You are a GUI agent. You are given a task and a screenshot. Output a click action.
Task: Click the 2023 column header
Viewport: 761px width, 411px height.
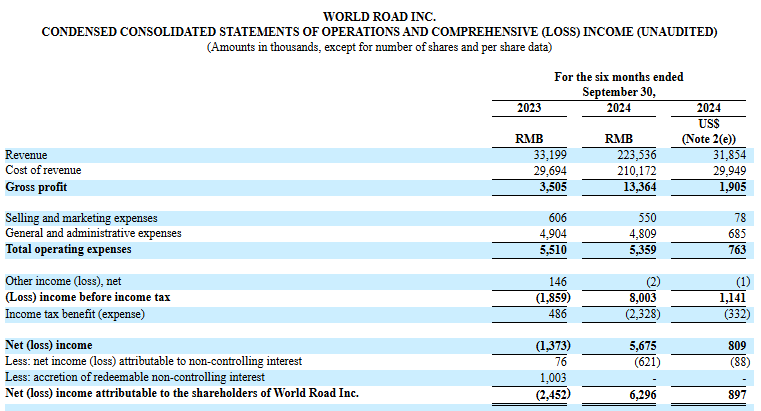[529, 108]
